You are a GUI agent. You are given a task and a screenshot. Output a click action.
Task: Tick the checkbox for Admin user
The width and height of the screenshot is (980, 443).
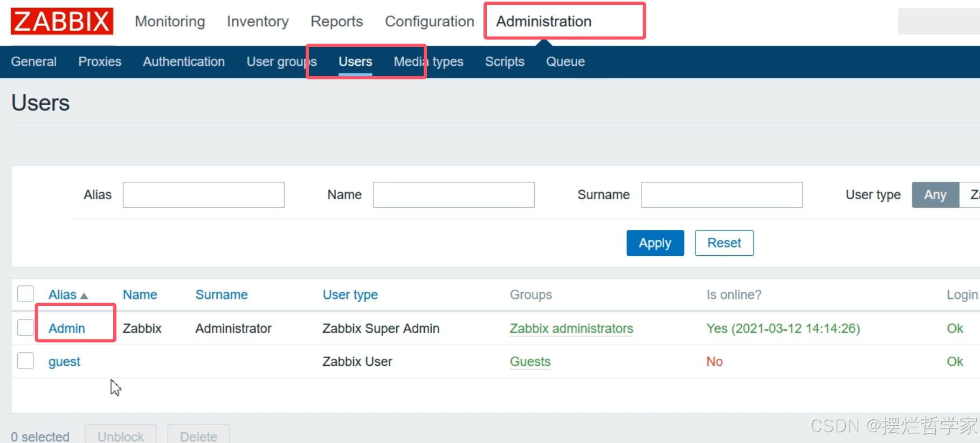pos(25,328)
